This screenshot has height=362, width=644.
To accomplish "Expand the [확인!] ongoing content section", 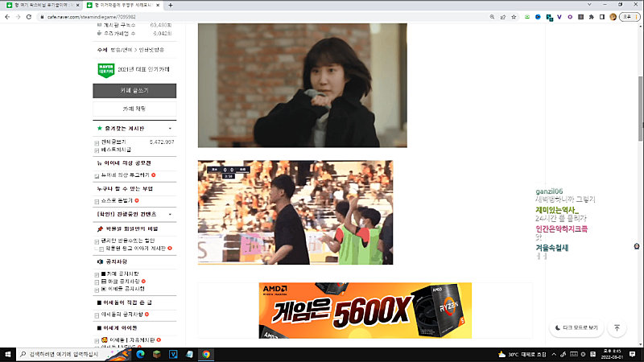I will [x=170, y=214].
